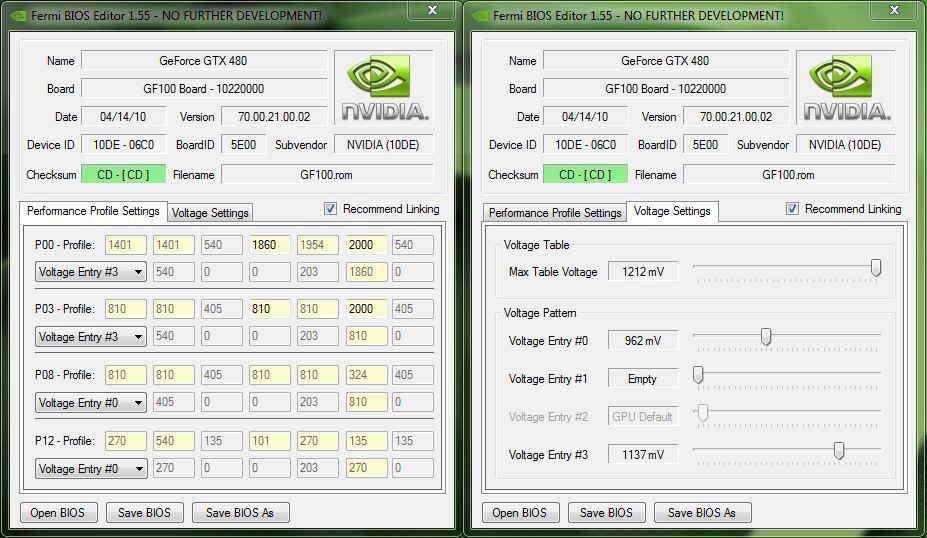This screenshot has width=927, height=538.
Task: Open the P12 profile Voltage Entry #0 dropdown
Action: (91, 469)
